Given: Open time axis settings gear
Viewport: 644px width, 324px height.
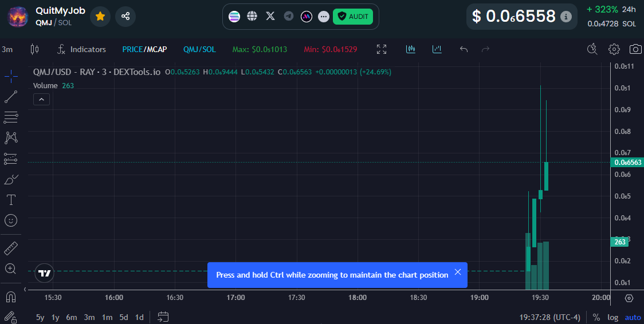Looking at the screenshot, I should pyautogui.click(x=629, y=298).
